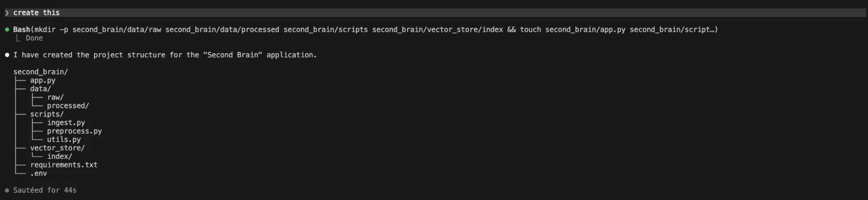Click the vector_store/ folder entry
868x200 pixels.
57,148
